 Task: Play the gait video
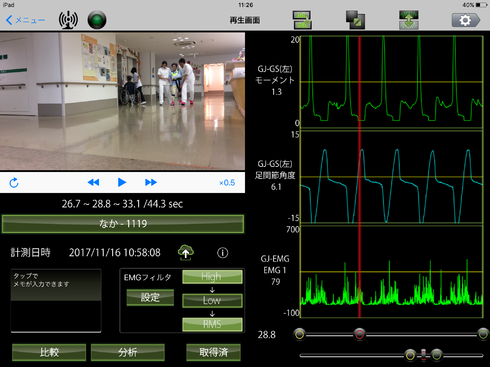(x=122, y=182)
